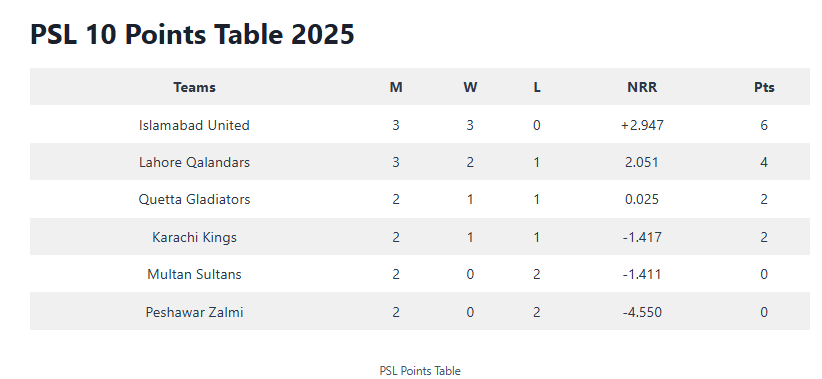Click Karachi Kings row name

194,237
